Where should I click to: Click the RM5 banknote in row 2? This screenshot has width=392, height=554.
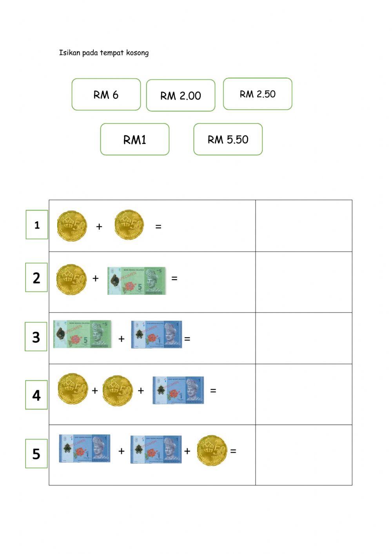[x=136, y=281]
